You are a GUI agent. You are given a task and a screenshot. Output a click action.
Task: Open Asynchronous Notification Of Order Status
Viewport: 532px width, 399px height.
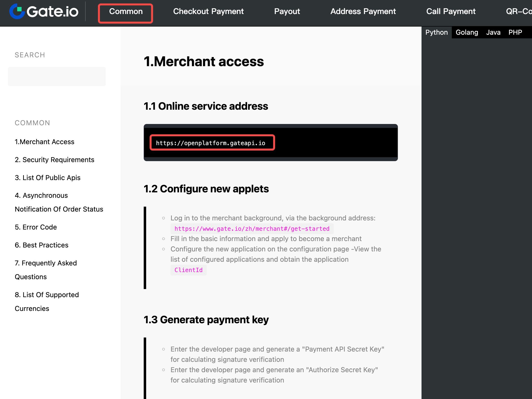59,202
